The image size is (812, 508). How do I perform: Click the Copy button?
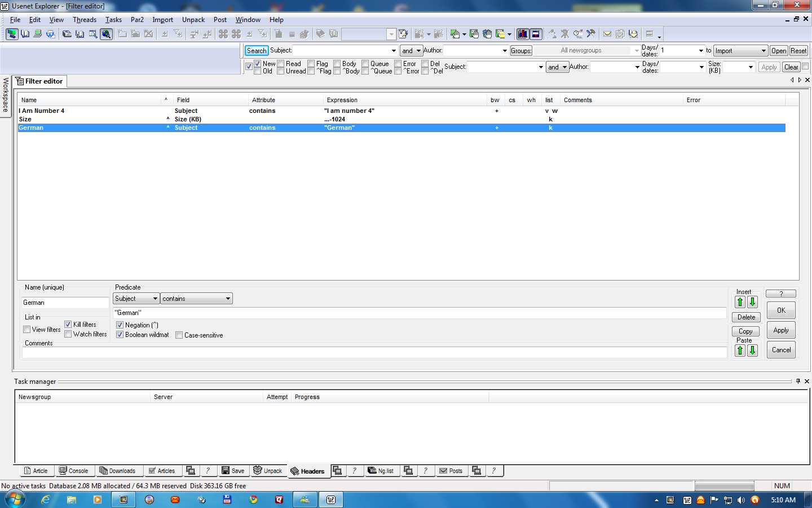click(745, 331)
